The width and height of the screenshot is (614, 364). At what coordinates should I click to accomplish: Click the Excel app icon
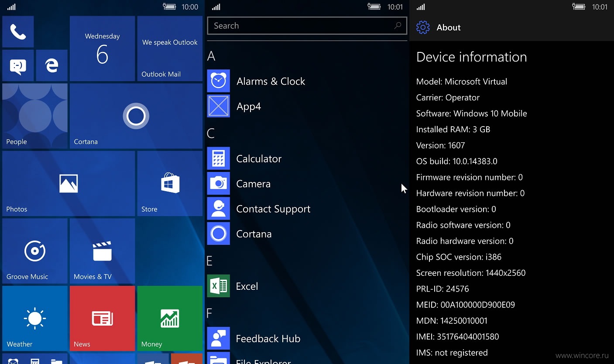[218, 286]
